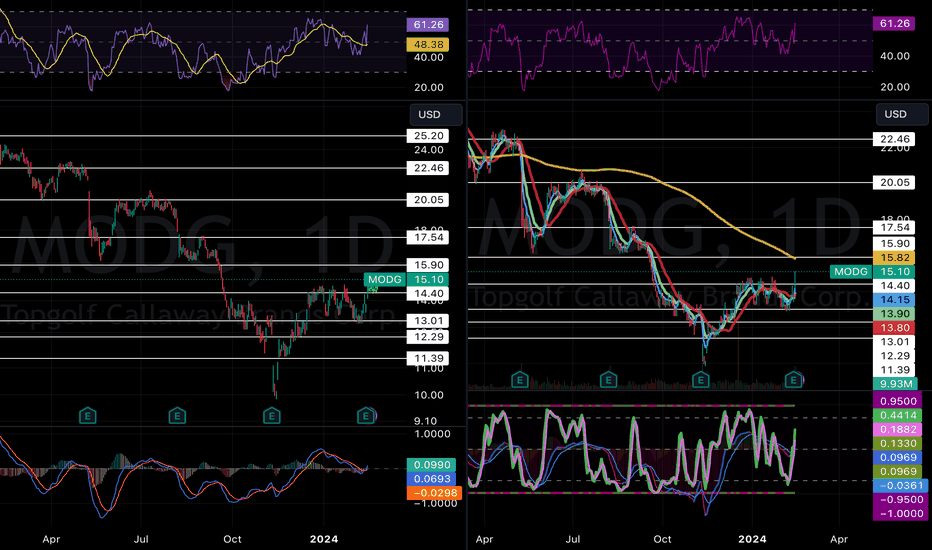Select the purple -1.0000 oscillator label
Screen dimensions: 932x550
pos(900,514)
